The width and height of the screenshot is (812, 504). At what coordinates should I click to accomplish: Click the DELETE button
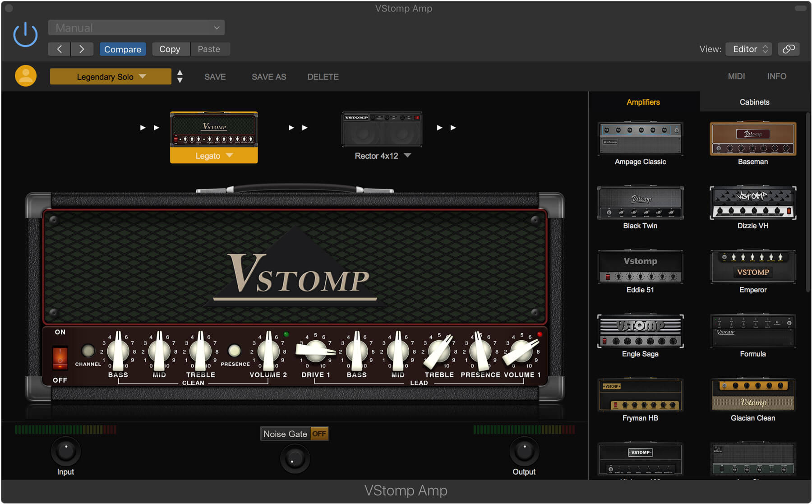click(323, 77)
